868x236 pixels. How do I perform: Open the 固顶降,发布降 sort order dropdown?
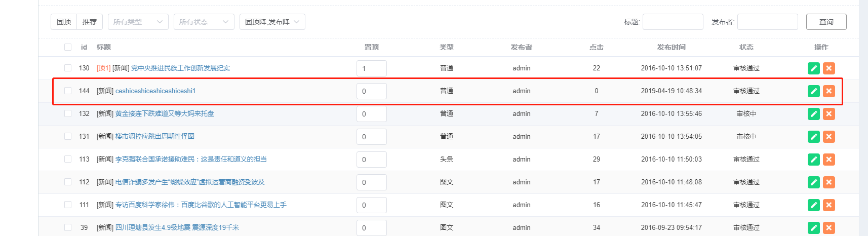[272, 22]
